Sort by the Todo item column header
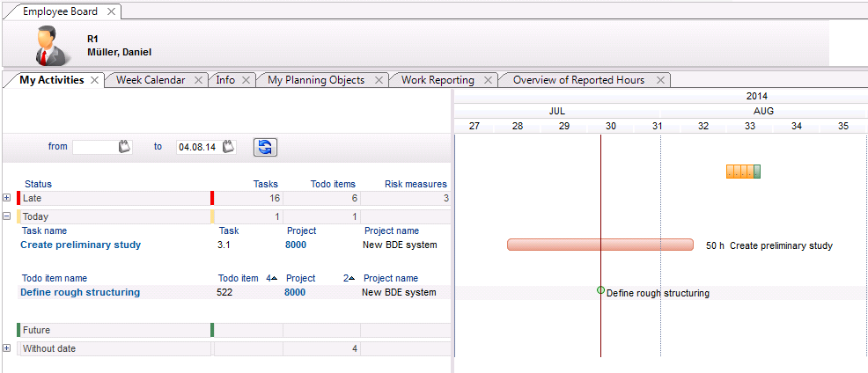Viewport: 868px width, 373px height. [238, 278]
